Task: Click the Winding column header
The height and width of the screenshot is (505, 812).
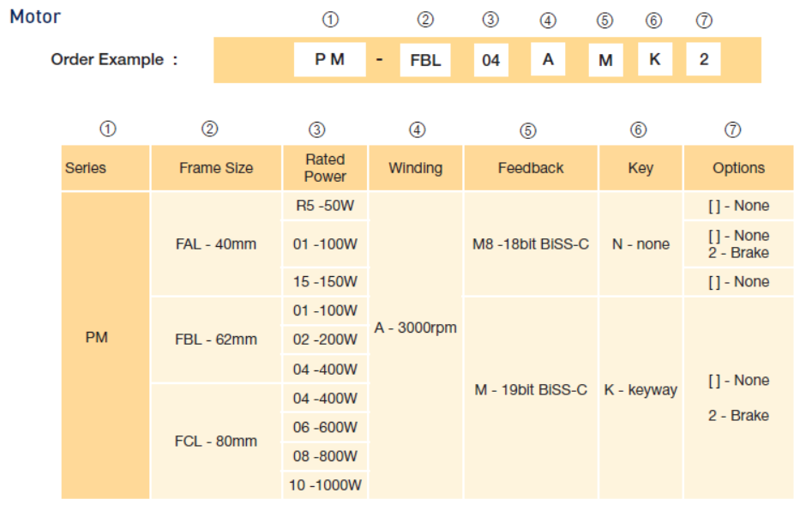Action: click(416, 168)
